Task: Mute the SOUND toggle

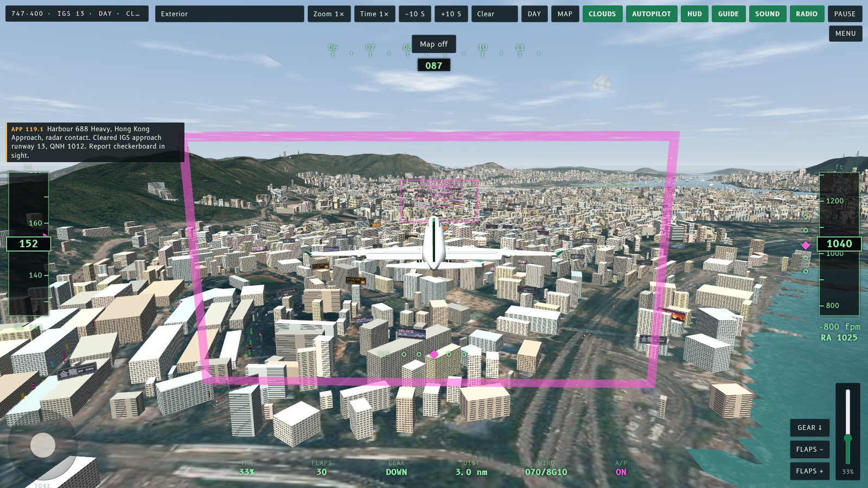Action: (x=767, y=14)
